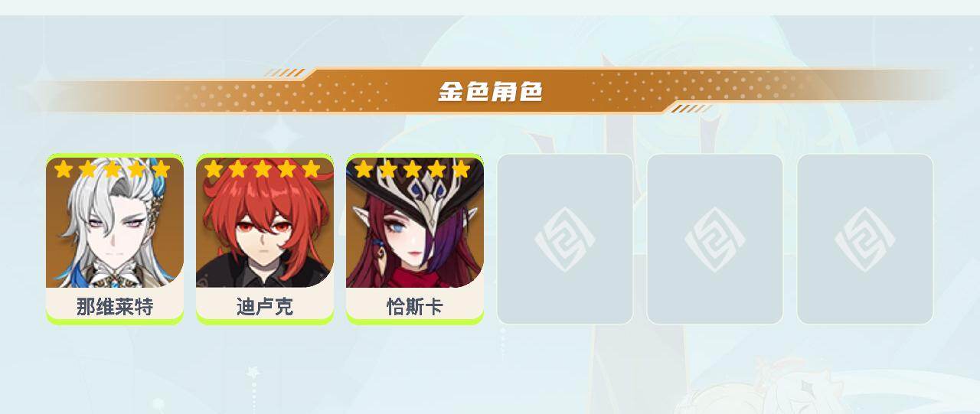This screenshot has height=414, width=980.
Task: Click the small star decoration at bottom left
Action: point(253,372)
